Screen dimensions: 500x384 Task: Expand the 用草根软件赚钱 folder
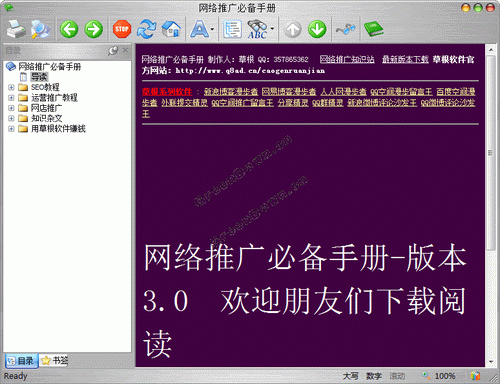coord(11,129)
